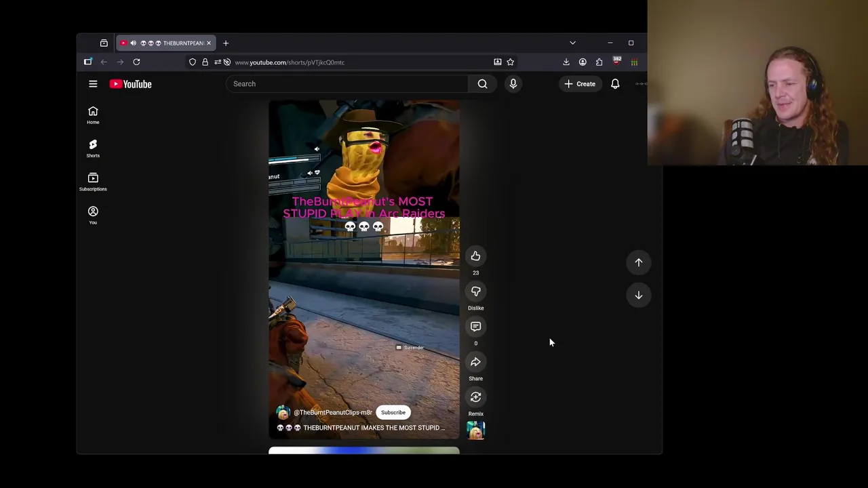Go to the next Short with down arrow
868x488 pixels.
[x=639, y=295]
